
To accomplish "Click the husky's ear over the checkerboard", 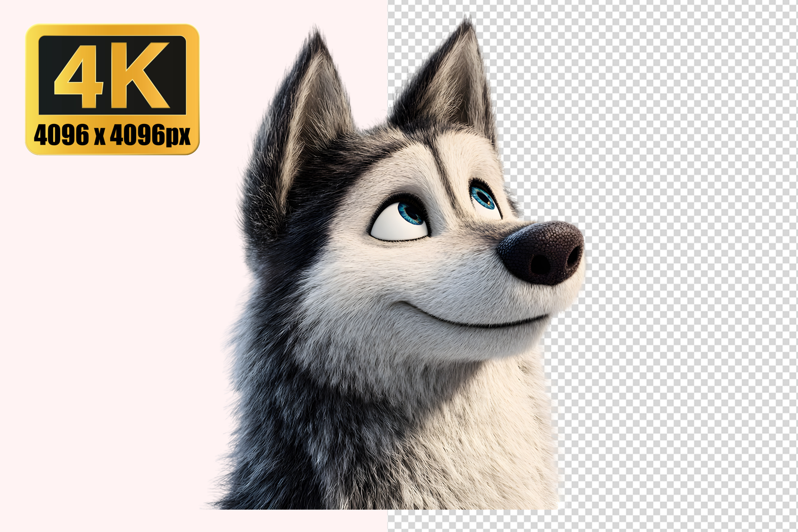I will pyautogui.click(x=452, y=85).
